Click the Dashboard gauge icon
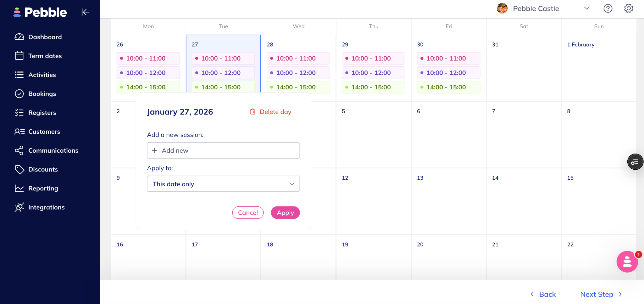This screenshot has width=644, height=304. tap(19, 37)
